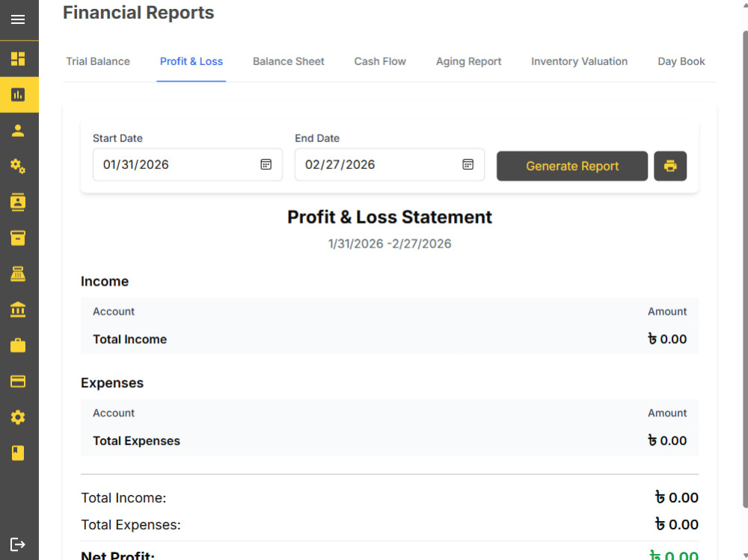Click the Financial Reports page heading
The width and height of the screenshot is (748, 560).
(138, 13)
